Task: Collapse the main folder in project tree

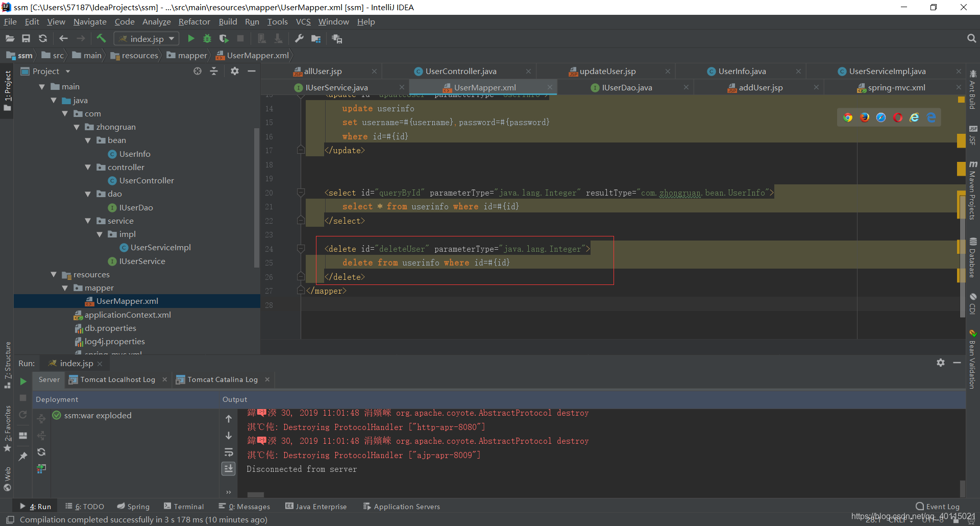Action: click(42, 87)
